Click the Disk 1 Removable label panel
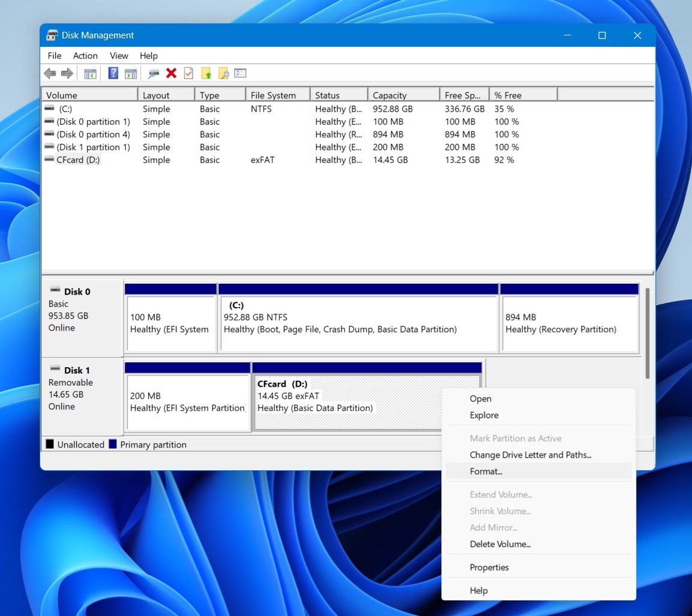This screenshot has width=692, height=616. tap(82, 396)
